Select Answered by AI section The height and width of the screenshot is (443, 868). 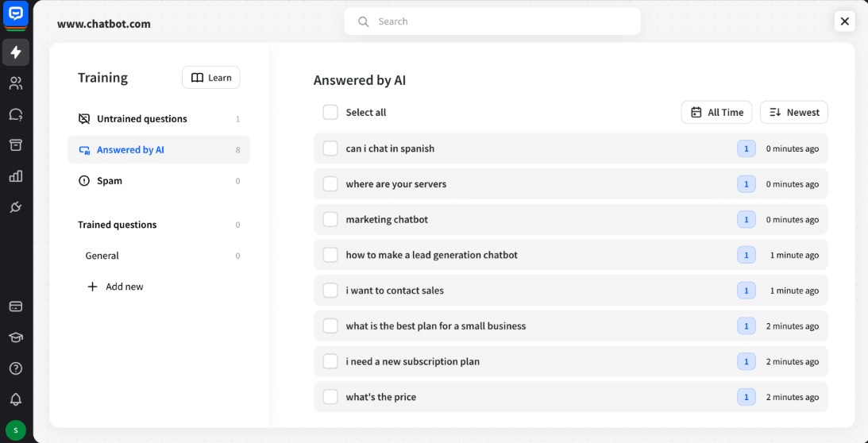point(159,149)
